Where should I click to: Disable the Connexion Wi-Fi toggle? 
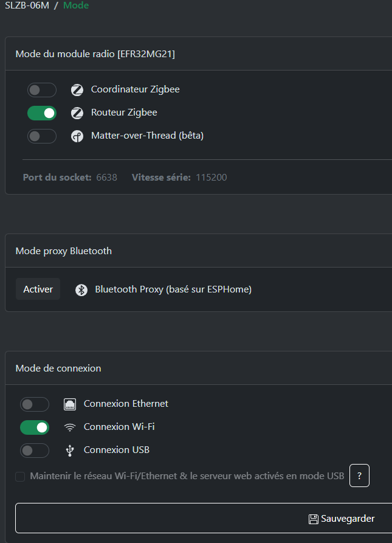[35, 427]
